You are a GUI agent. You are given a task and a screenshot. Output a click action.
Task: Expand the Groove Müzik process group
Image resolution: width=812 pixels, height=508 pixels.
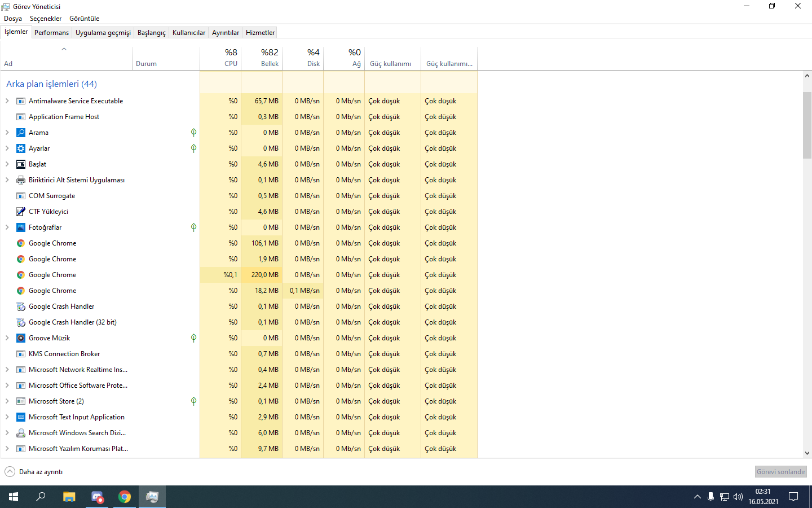tap(7, 338)
